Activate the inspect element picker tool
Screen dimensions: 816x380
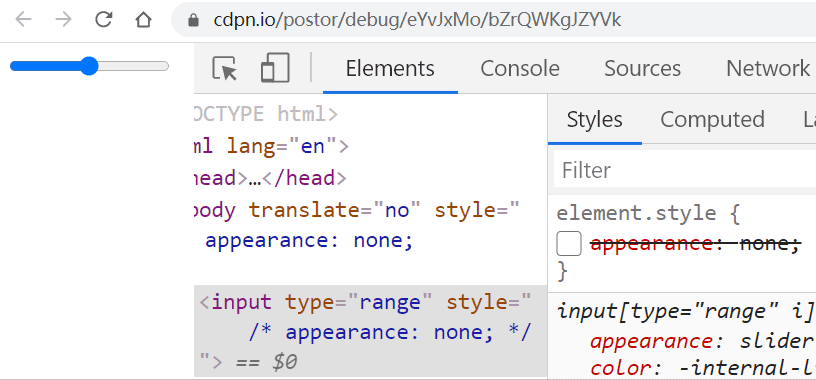(x=225, y=68)
